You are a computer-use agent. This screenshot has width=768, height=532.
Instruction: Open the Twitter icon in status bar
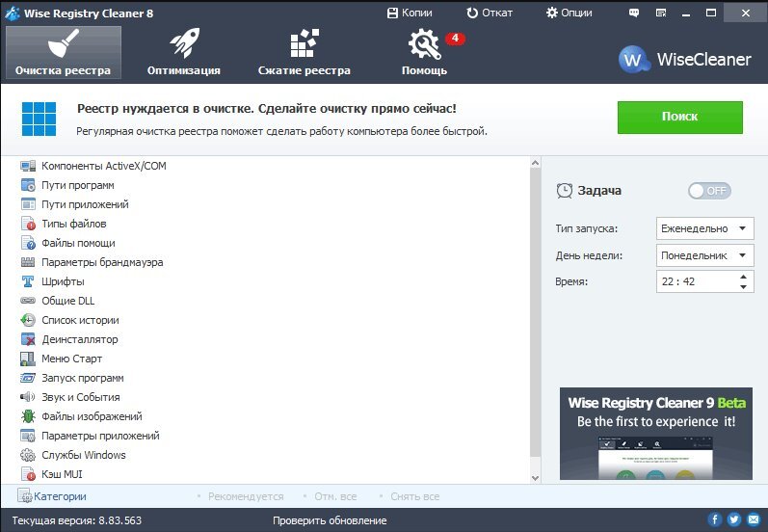click(733, 519)
